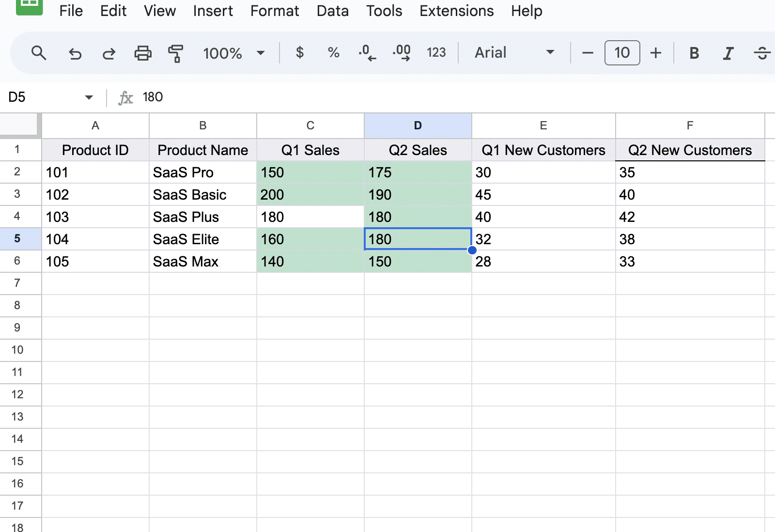
Task: Toggle strikethrough formatting
Action: pyautogui.click(x=762, y=53)
